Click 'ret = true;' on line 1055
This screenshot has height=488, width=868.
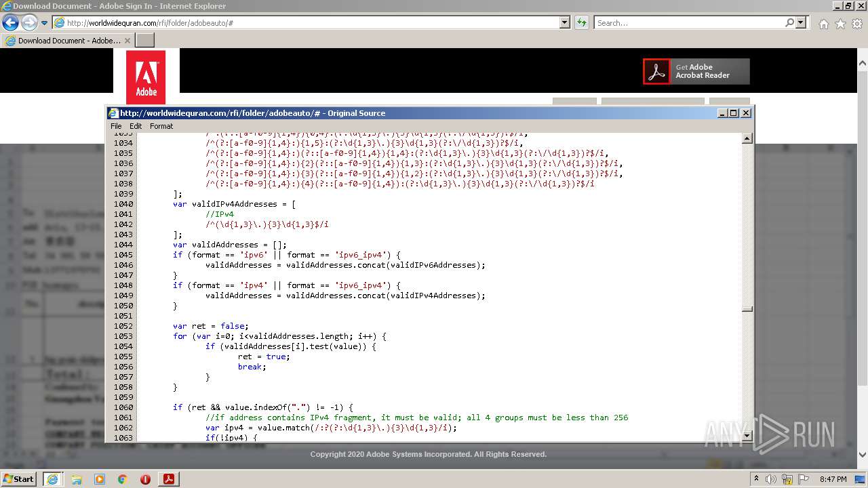click(264, 357)
